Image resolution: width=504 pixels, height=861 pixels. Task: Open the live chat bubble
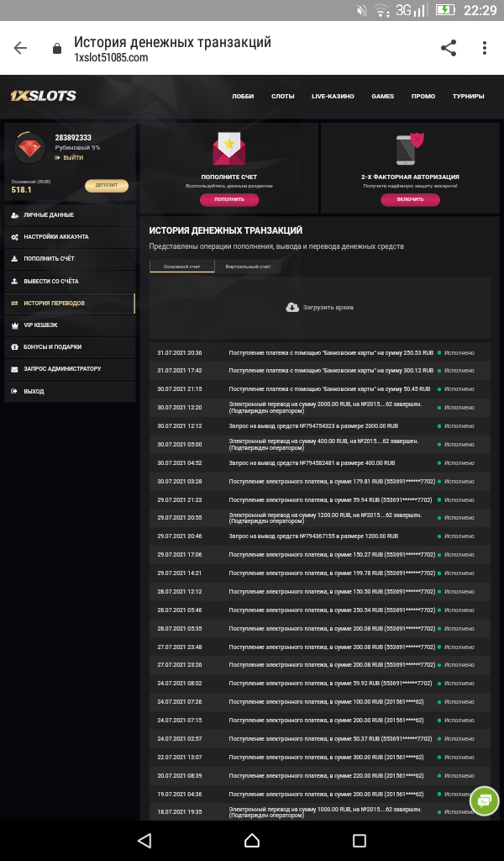(x=484, y=801)
